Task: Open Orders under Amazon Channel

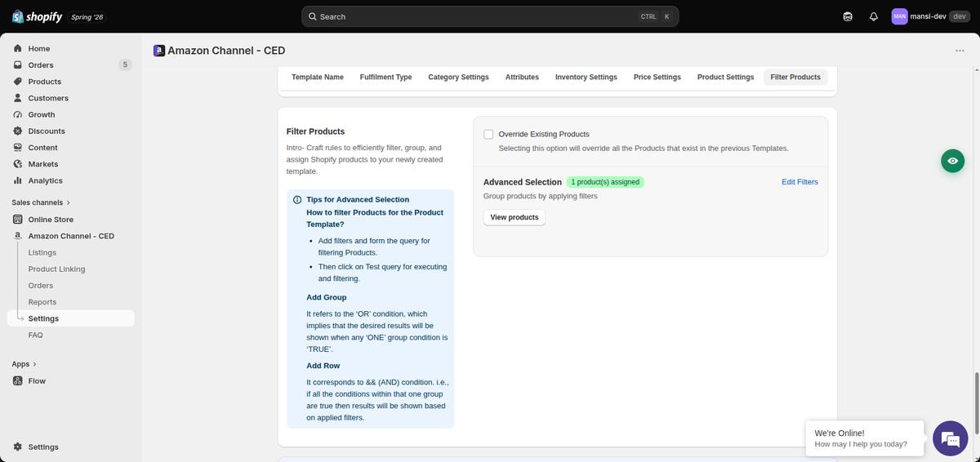Action: [41, 286]
